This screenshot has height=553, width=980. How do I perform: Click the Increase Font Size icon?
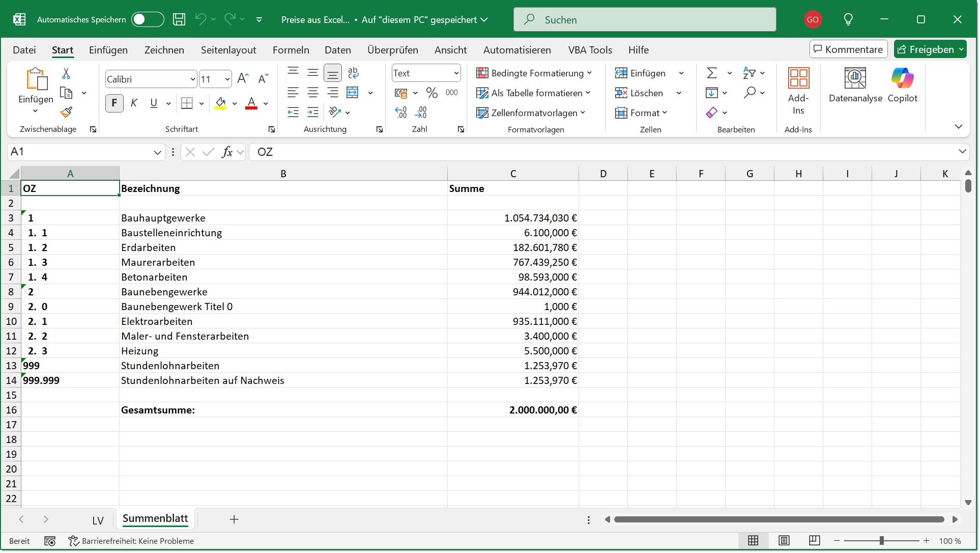point(243,78)
